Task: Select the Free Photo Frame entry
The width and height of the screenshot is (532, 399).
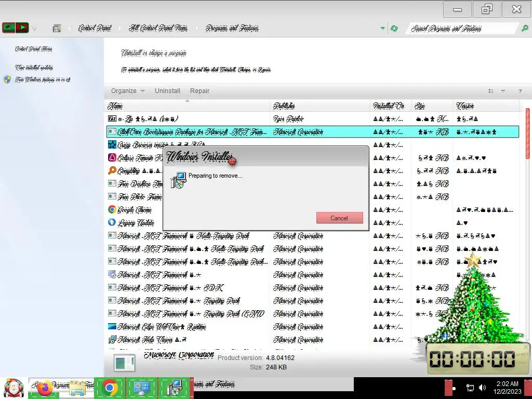Action: click(140, 196)
